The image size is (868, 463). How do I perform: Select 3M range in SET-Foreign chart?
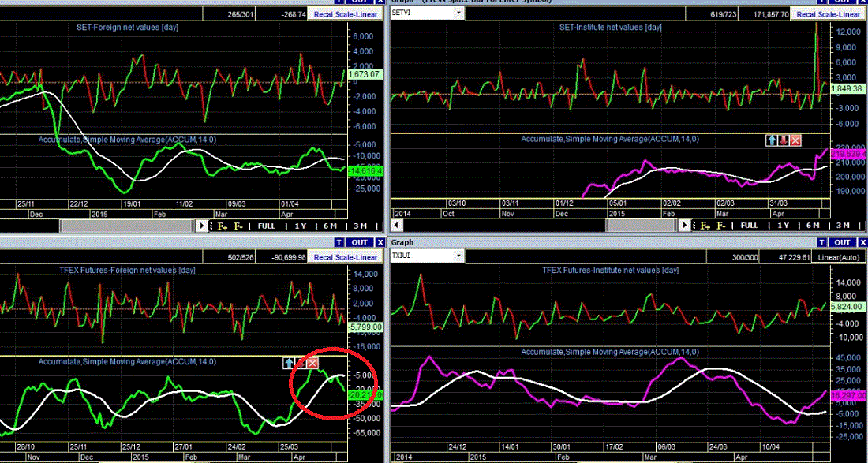point(359,226)
